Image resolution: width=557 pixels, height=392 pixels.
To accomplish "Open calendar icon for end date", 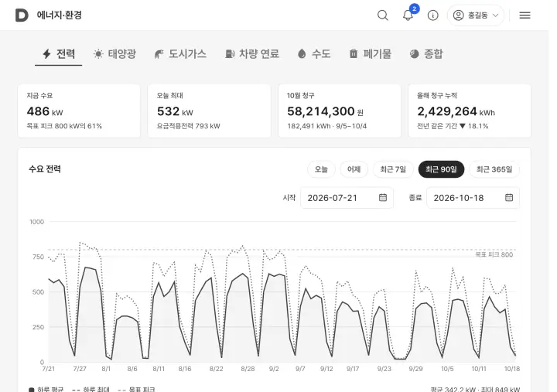I will pyautogui.click(x=509, y=197).
